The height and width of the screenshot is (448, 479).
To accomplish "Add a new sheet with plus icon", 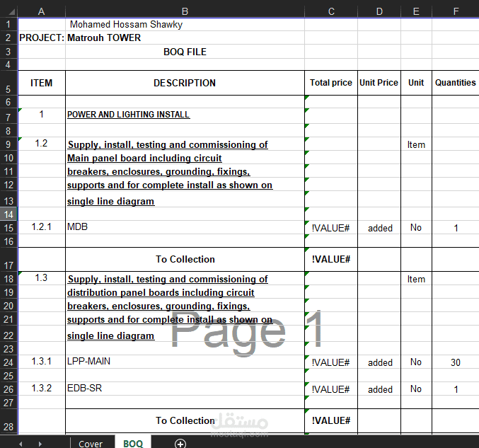I will (180, 444).
